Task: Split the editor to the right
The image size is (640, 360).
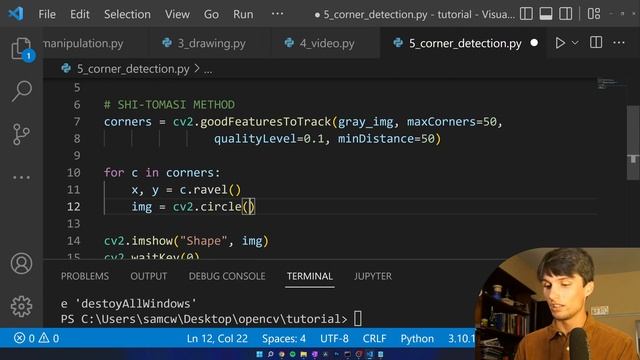Action: pyautogui.click(x=596, y=42)
